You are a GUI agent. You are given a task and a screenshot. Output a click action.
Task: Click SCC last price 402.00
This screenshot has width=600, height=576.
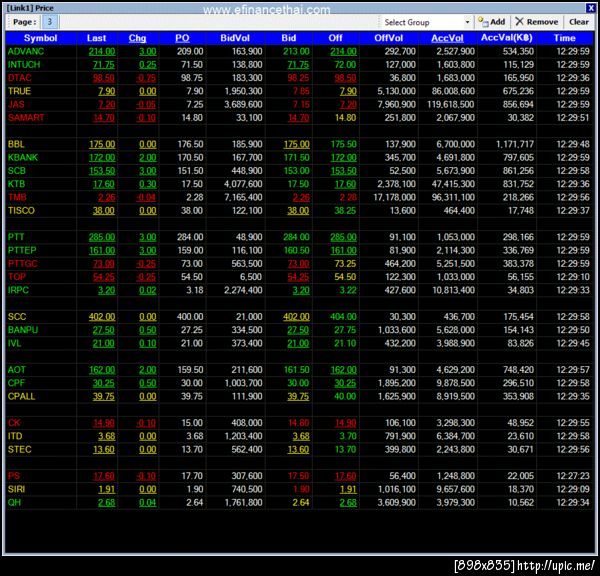click(x=102, y=317)
